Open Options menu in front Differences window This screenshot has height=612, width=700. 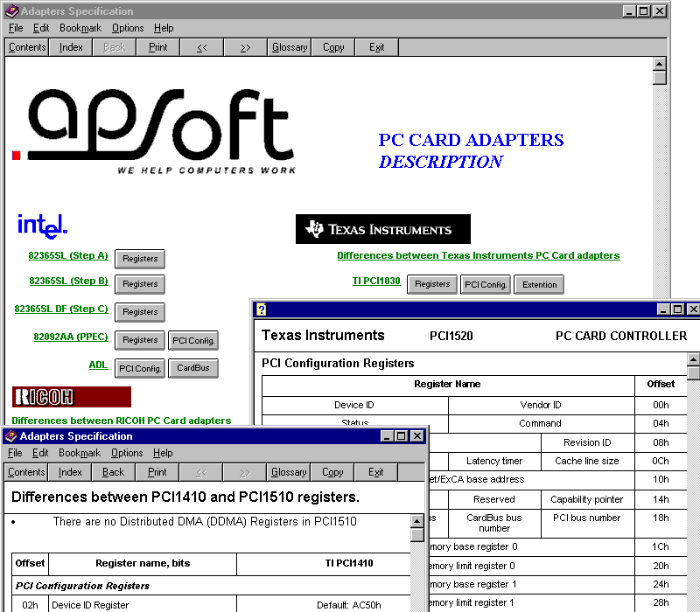127,453
